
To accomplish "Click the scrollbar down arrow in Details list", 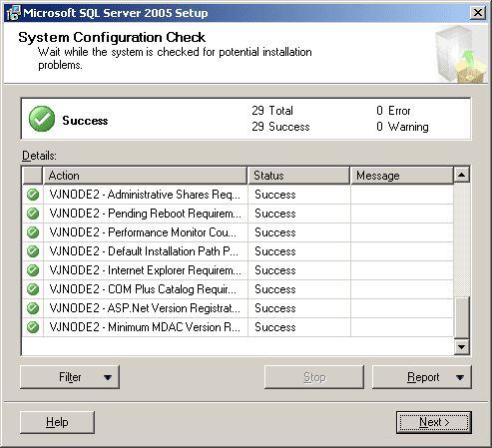I will pyautogui.click(x=462, y=347).
